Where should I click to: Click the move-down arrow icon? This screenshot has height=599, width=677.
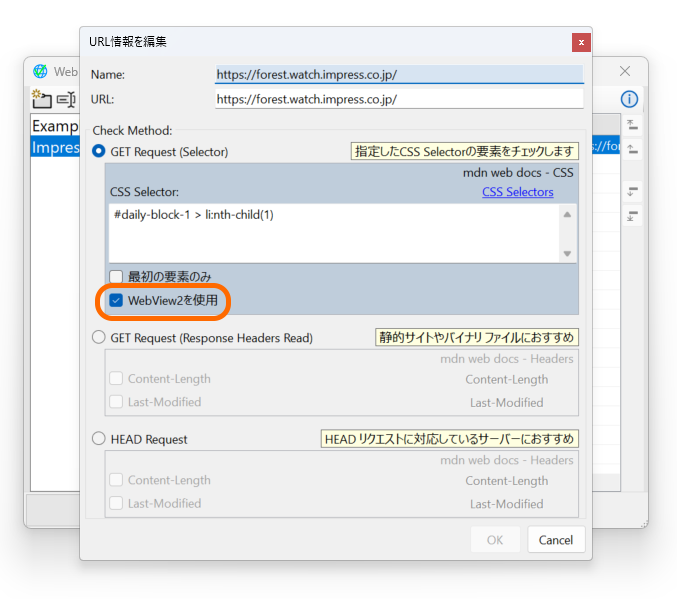tap(633, 191)
